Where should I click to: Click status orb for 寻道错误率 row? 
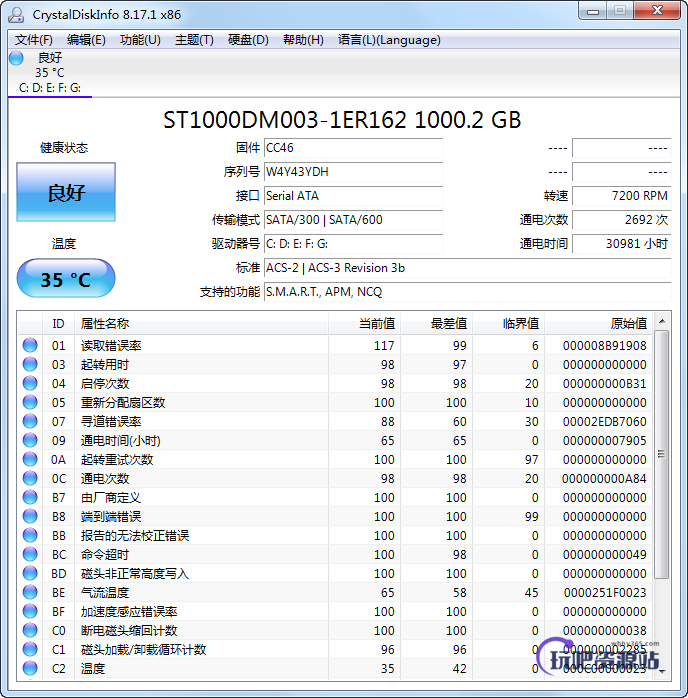click(x=30, y=422)
